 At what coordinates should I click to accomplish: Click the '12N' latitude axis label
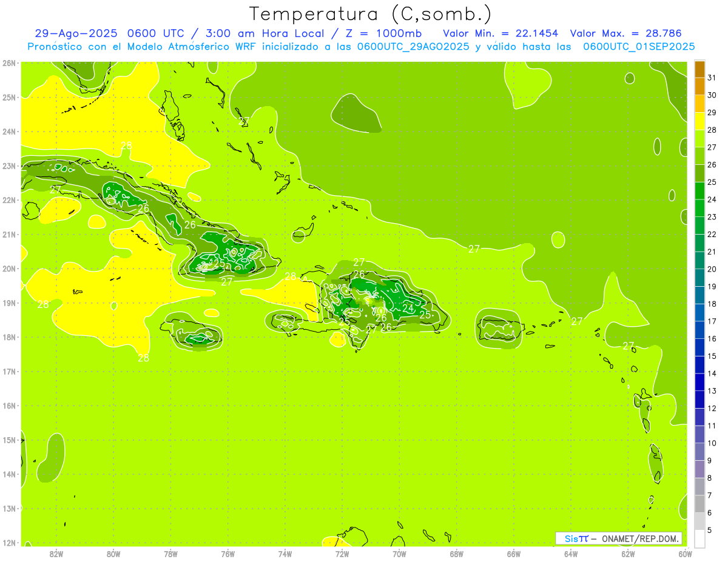[9, 543]
